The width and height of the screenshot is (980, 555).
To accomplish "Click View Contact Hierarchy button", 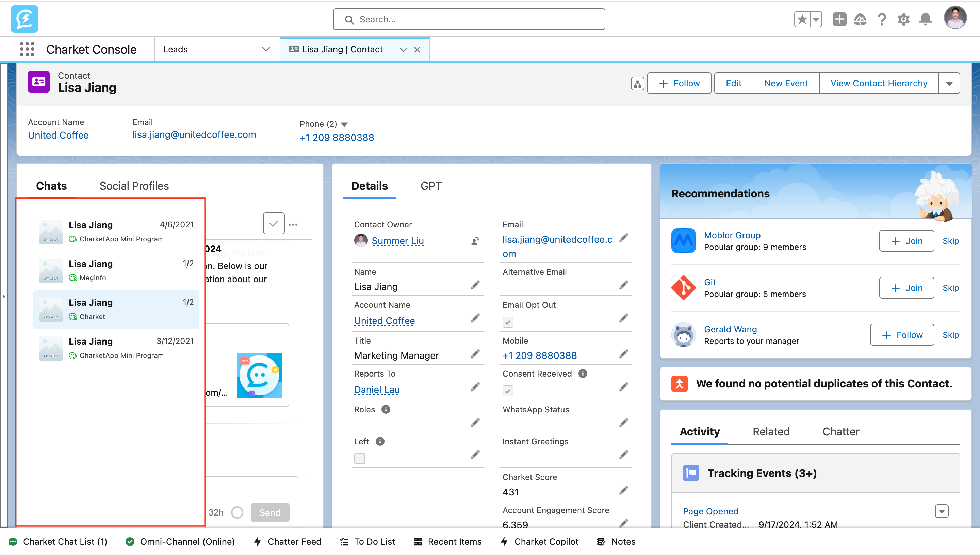I will (878, 83).
